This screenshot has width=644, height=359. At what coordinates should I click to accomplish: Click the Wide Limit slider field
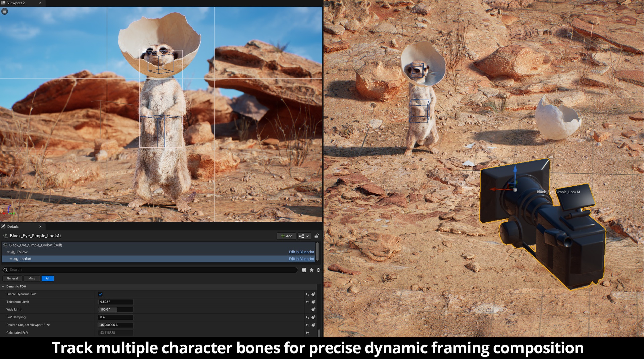(x=115, y=310)
